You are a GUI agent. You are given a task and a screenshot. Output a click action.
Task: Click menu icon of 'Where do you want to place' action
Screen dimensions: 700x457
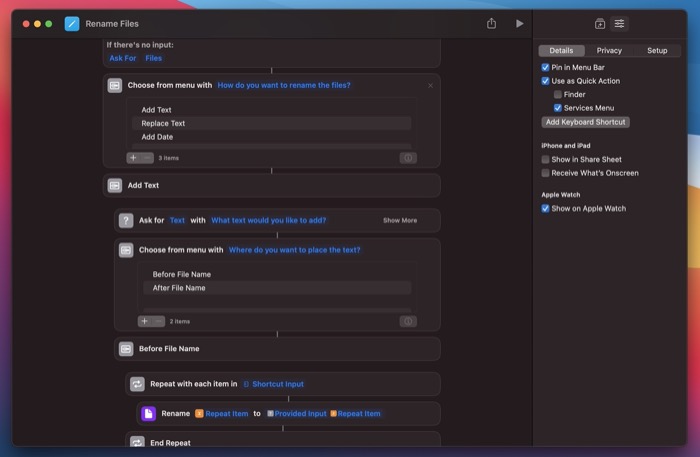[126, 250]
